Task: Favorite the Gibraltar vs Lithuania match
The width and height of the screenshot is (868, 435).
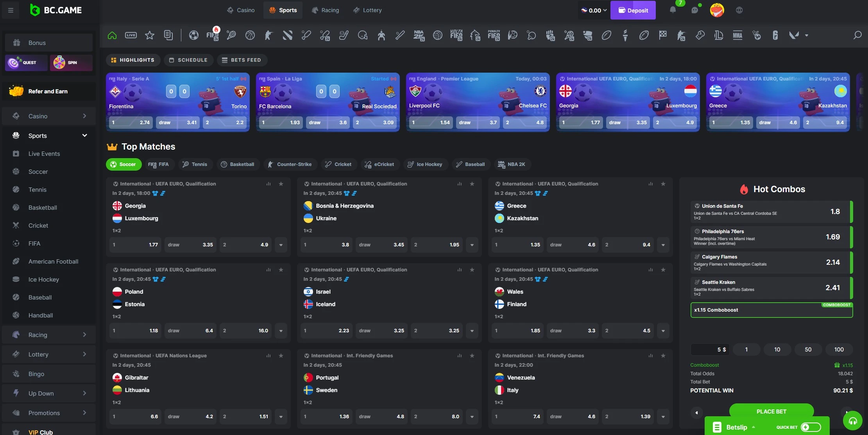Action: [281, 355]
